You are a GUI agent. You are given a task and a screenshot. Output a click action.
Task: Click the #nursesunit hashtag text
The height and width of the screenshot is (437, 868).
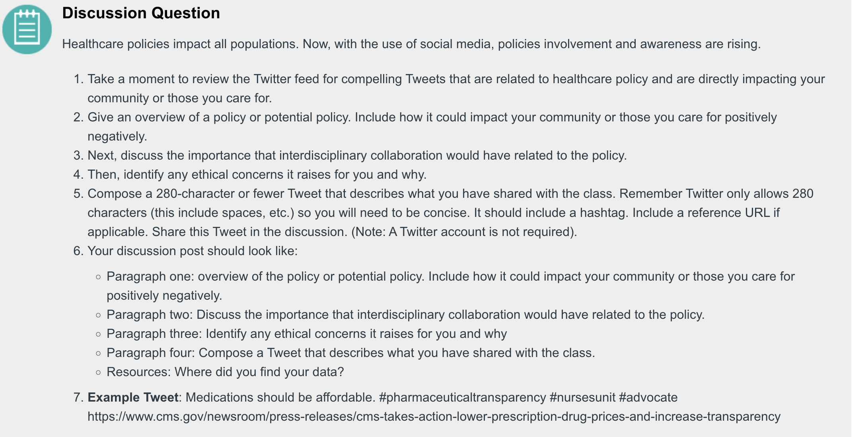click(x=582, y=397)
